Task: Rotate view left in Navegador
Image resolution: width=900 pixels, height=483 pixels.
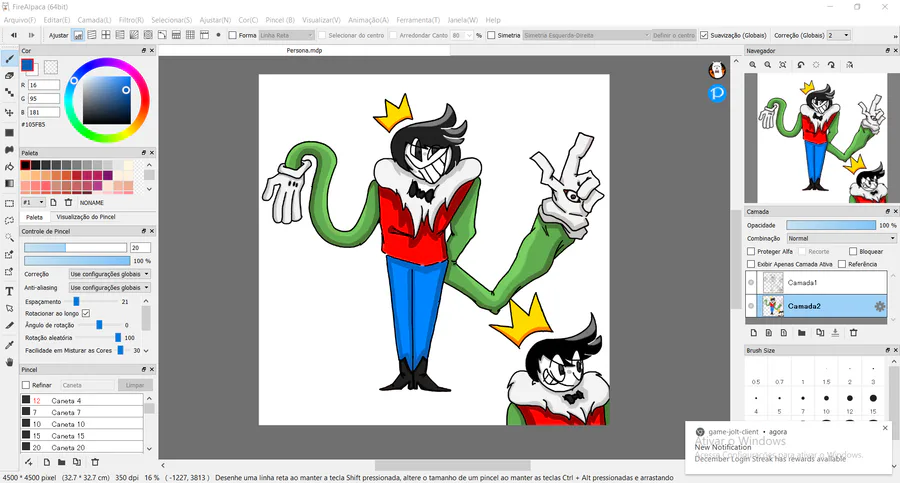Action: point(801,65)
